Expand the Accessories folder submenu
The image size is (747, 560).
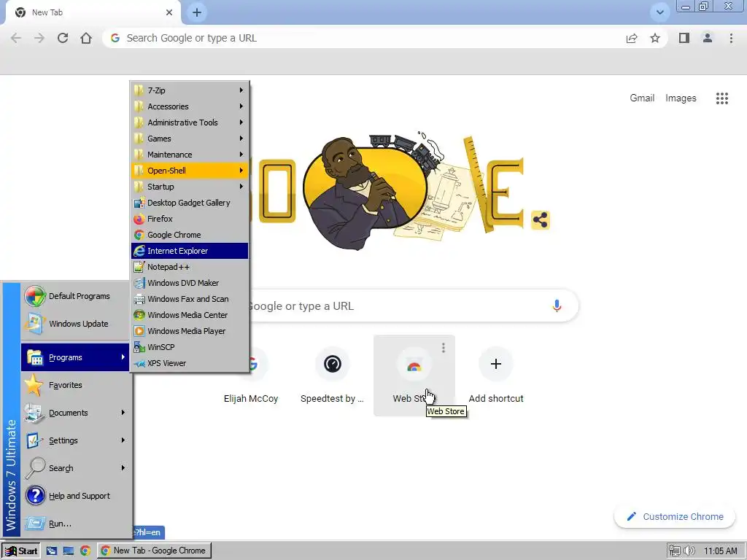(190, 106)
